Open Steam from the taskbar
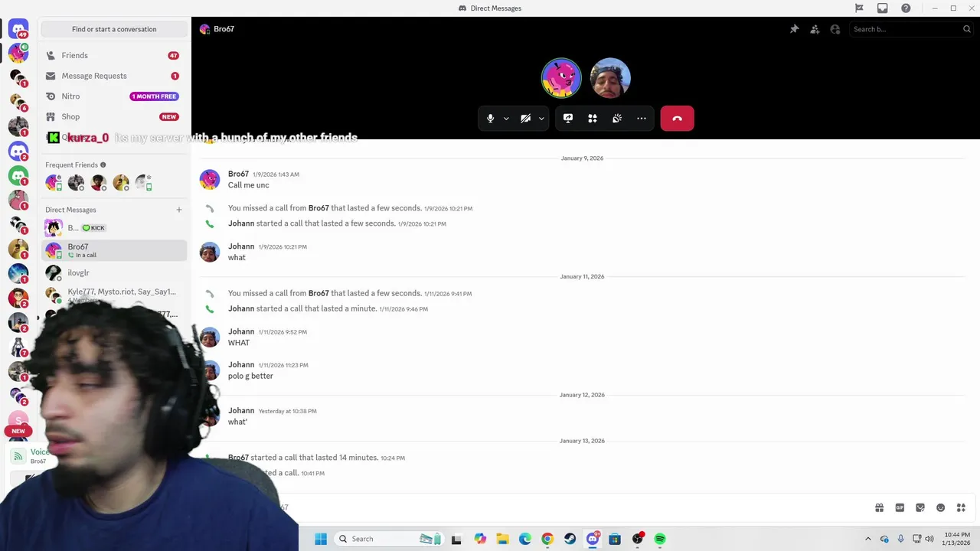Image resolution: width=980 pixels, height=551 pixels. (x=570, y=539)
